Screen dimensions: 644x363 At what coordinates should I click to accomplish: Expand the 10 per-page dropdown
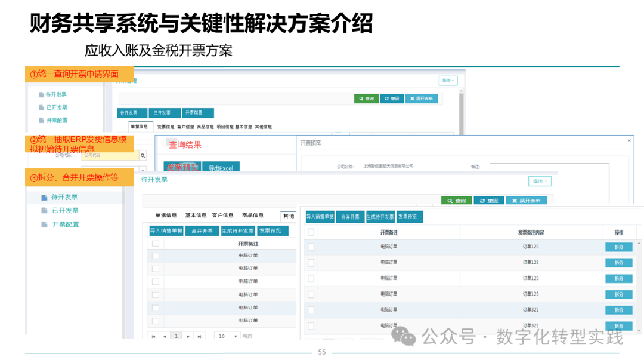[x=228, y=336]
